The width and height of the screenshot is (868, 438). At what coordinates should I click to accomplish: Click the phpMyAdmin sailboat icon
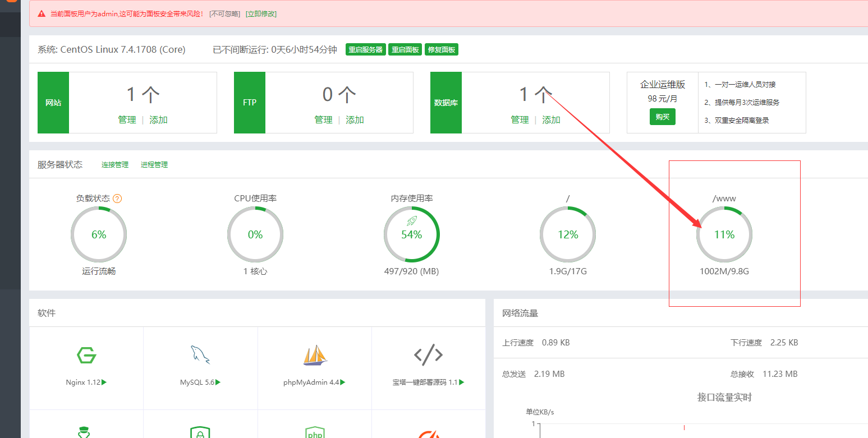pos(315,356)
